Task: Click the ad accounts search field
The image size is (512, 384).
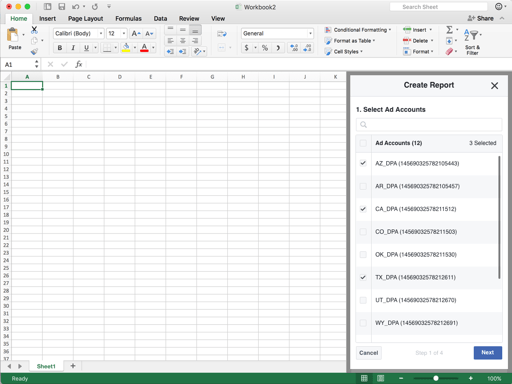Action: coord(429,125)
